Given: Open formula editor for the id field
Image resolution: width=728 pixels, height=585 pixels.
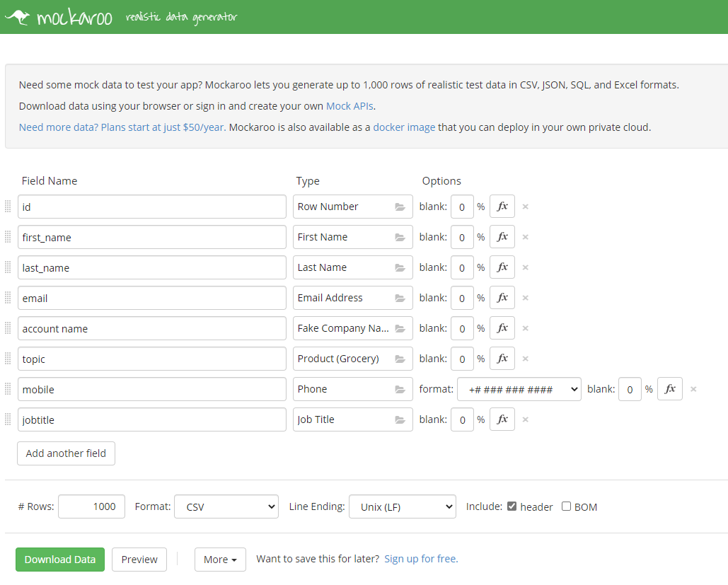Looking at the screenshot, I should pos(502,207).
